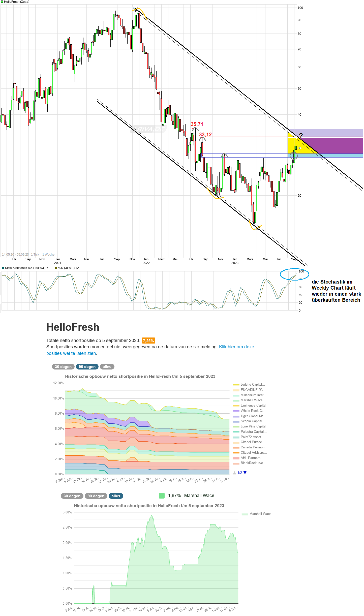Hide the Citadel Europe series
Viewport: 364px width, 616px height.
(x=248, y=442)
